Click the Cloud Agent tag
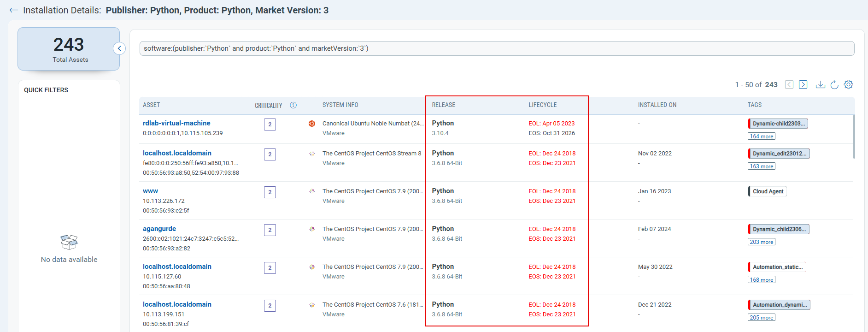The width and height of the screenshot is (868, 332). point(768,191)
